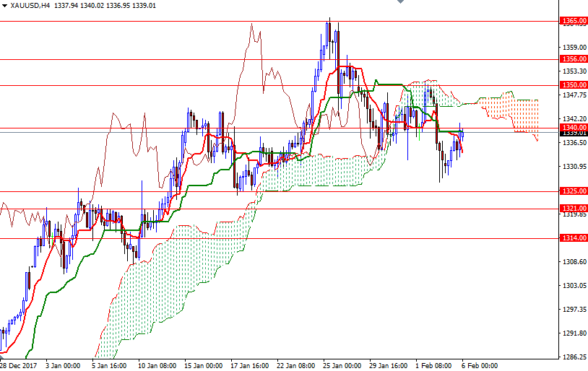Click the 1356.00 resistance level label
Screen dimensions: 588x371
point(573,59)
